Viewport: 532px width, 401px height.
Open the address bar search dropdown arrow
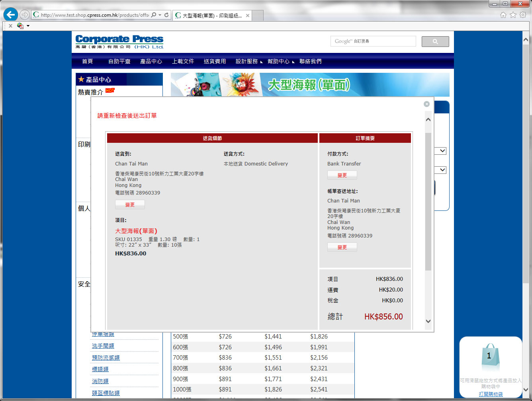(160, 15)
